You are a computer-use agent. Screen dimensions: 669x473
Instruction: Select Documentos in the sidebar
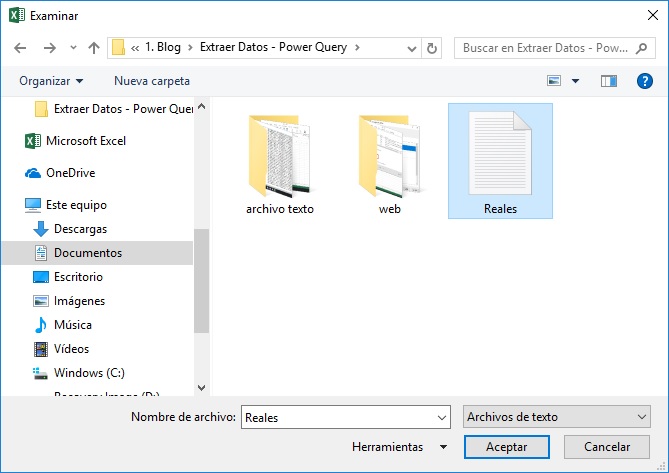(98, 253)
